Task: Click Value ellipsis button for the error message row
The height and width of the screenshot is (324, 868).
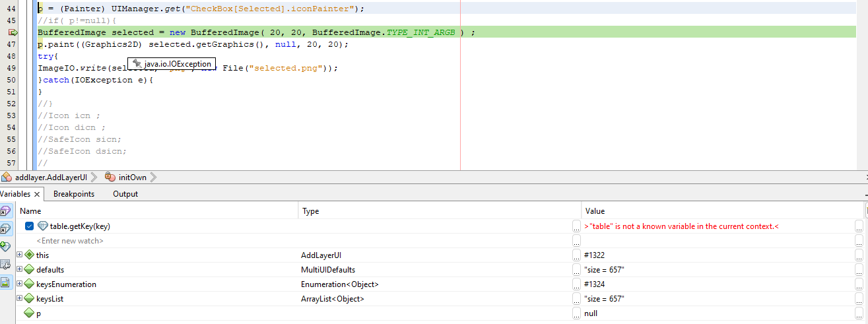Action: 859,226
